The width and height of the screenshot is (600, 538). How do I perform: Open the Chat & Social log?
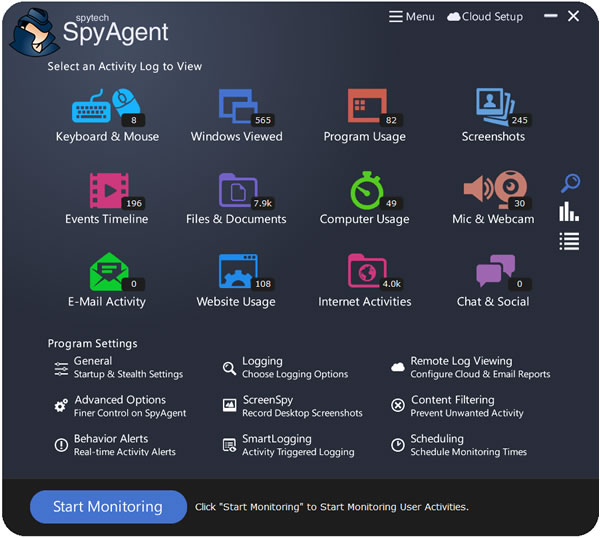[x=493, y=274]
